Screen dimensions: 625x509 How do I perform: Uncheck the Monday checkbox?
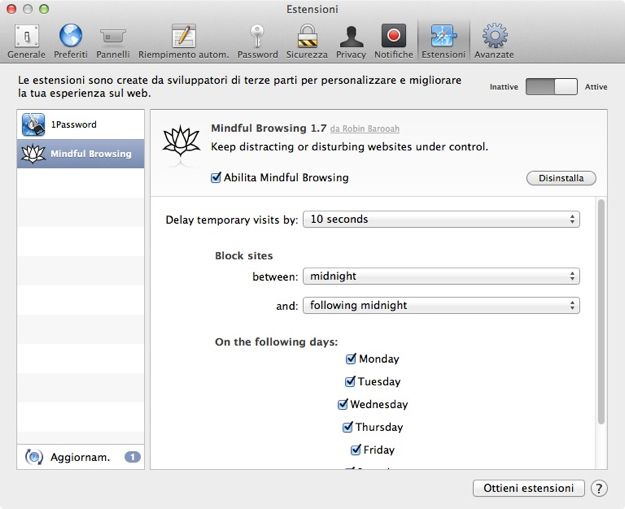pos(350,359)
